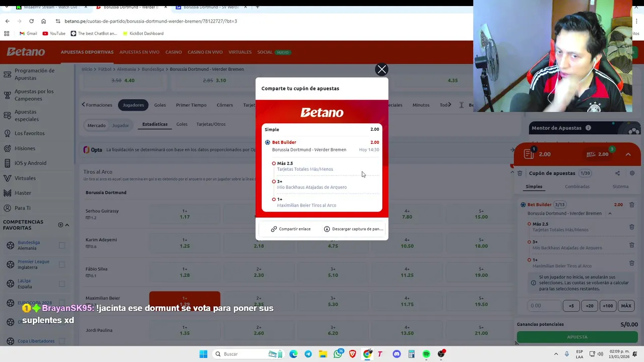Select Primer Tiempo market tab
Screen dimensions: 644x362
pos(191,105)
